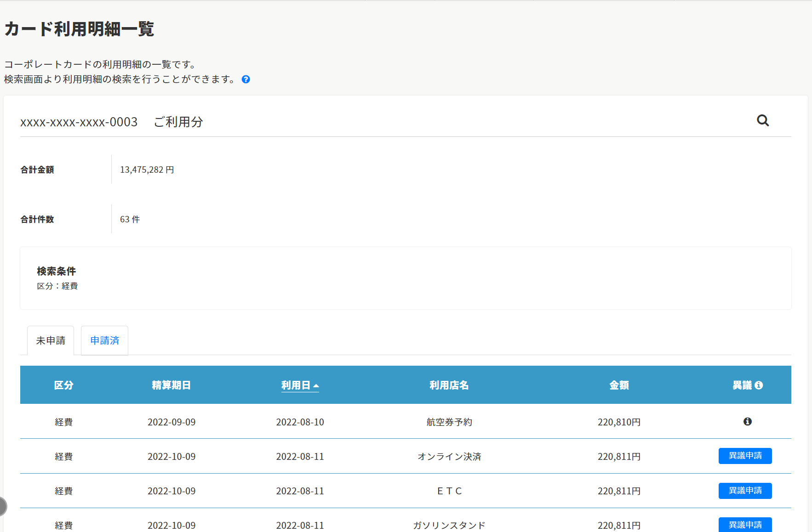Click info icon on 航空券予約 row
812x532 pixels.
pos(748,421)
